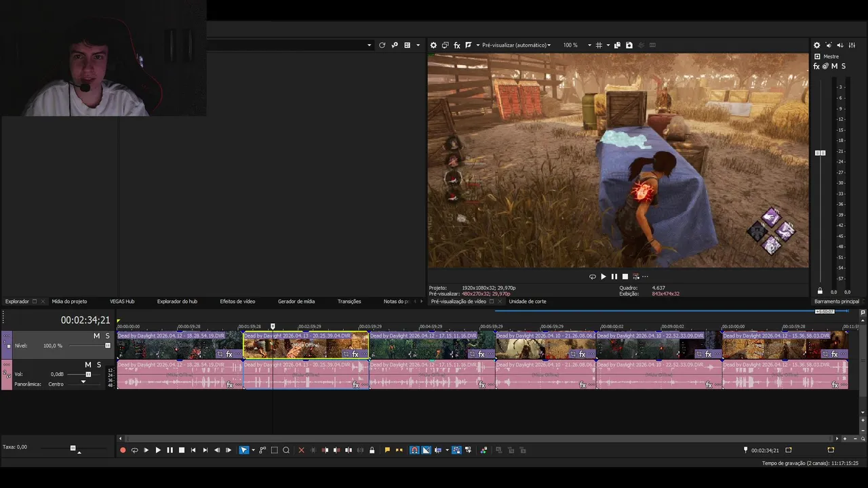Click the red Delete X icon
The width and height of the screenshot is (868, 488).
pos(301,450)
